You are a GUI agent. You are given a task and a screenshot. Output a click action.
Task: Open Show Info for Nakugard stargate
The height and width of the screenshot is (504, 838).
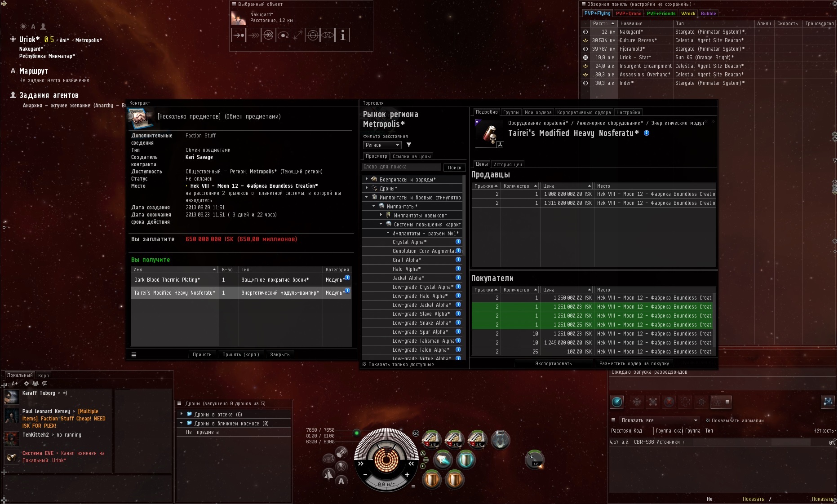pyautogui.click(x=342, y=35)
